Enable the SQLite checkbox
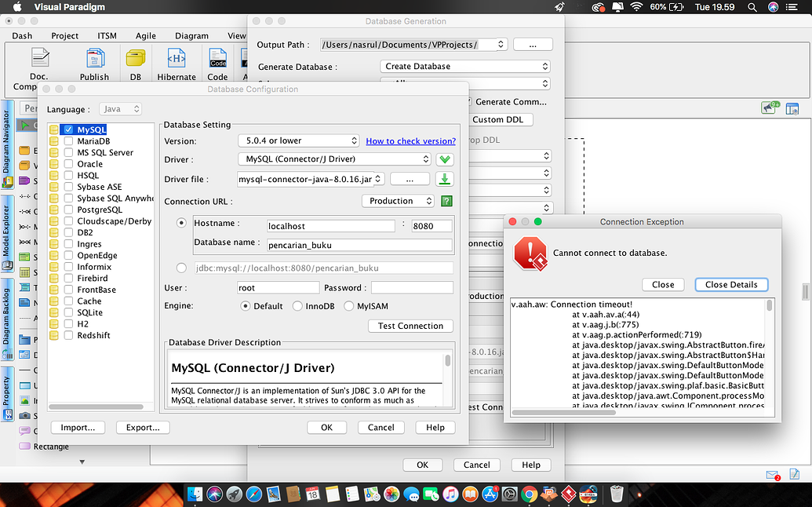The image size is (812, 507). click(68, 312)
